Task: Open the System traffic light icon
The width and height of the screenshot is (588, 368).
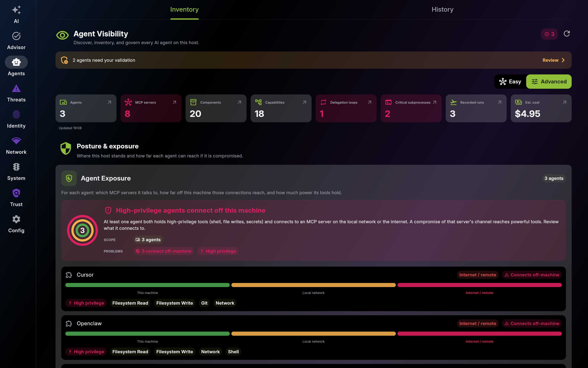Action: [16, 167]
